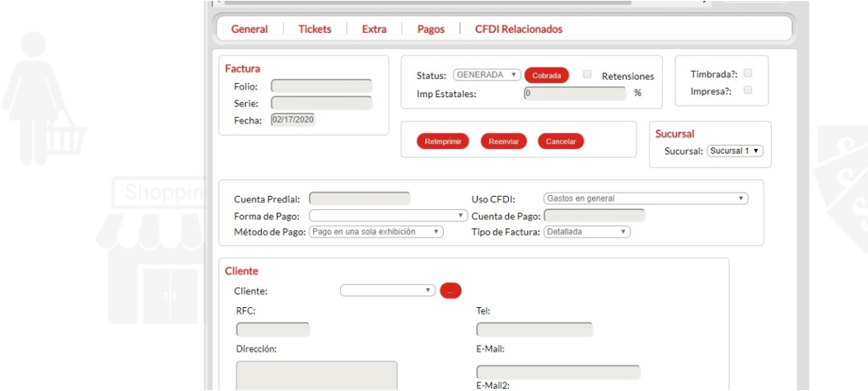Switch to the Tickets tab

[x=315, y=29]
